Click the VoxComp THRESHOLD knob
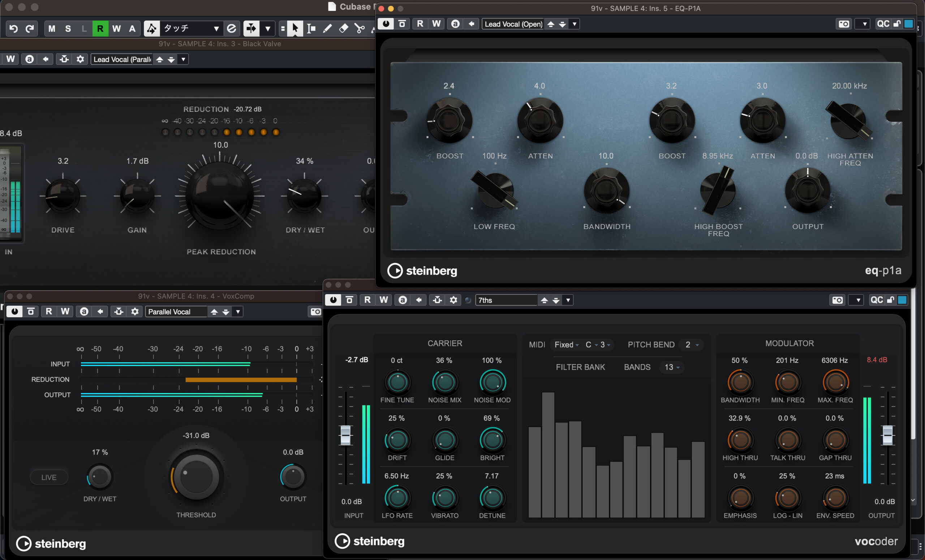Image resolution: width=925 pixels, height=560 pixels. (x=196, y=477)
